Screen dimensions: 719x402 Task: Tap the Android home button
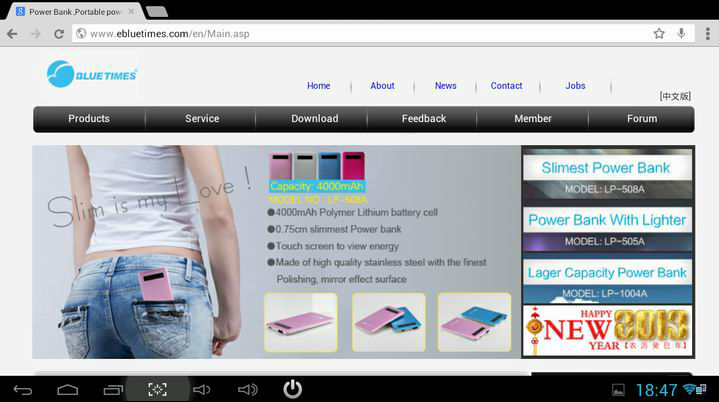67,390
